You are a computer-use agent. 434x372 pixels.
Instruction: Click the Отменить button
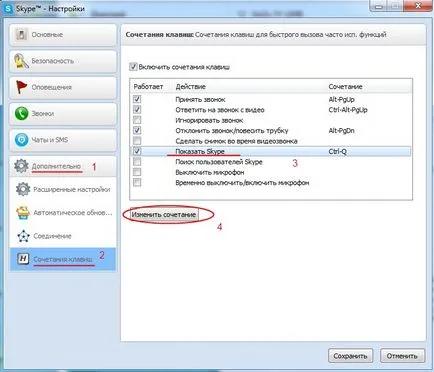pos(402,356)
